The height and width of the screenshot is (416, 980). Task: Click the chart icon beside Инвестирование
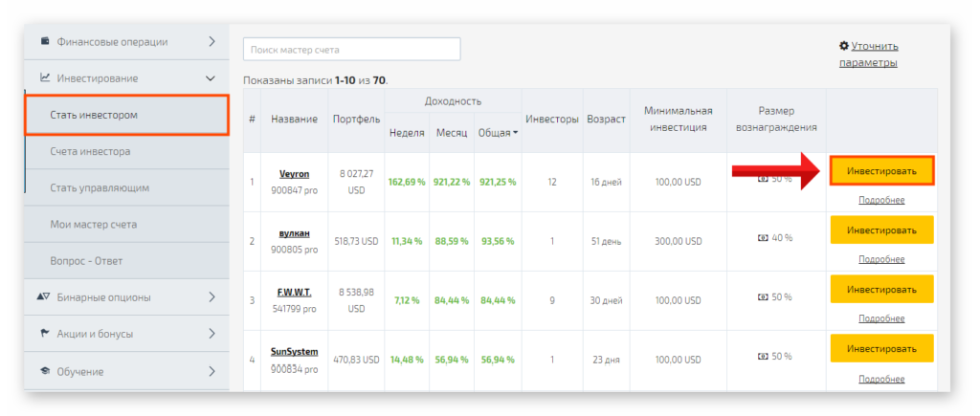(x=45, y=78)
